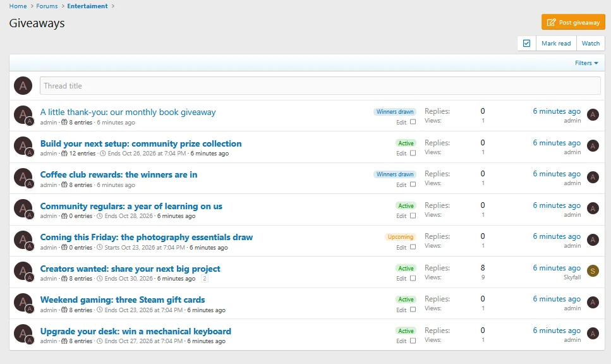The image size is (611, 364).
Task: Click Skyfall's last-poster avatar
Action: pos(593,271)
